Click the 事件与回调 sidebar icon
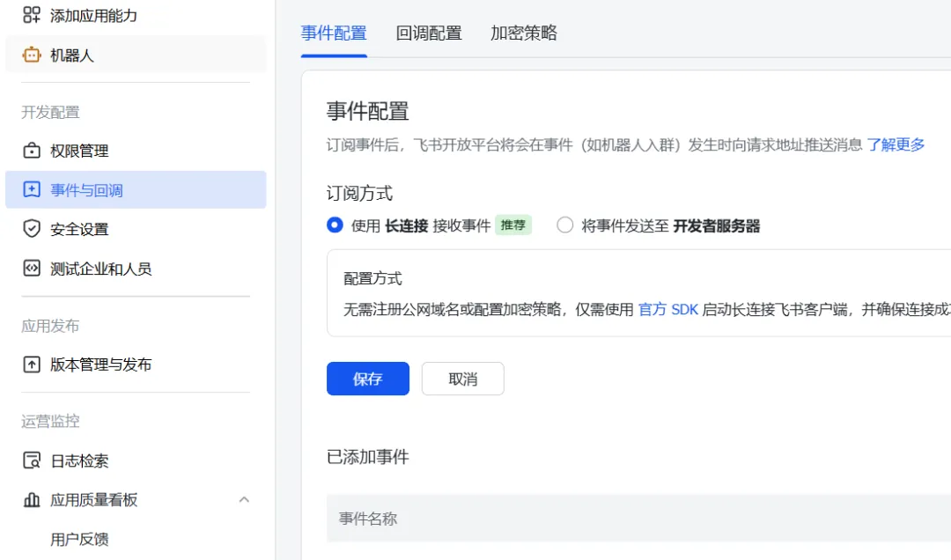Image resolution: width=951 pixels, height=560 pixels. tap(32, 189)
